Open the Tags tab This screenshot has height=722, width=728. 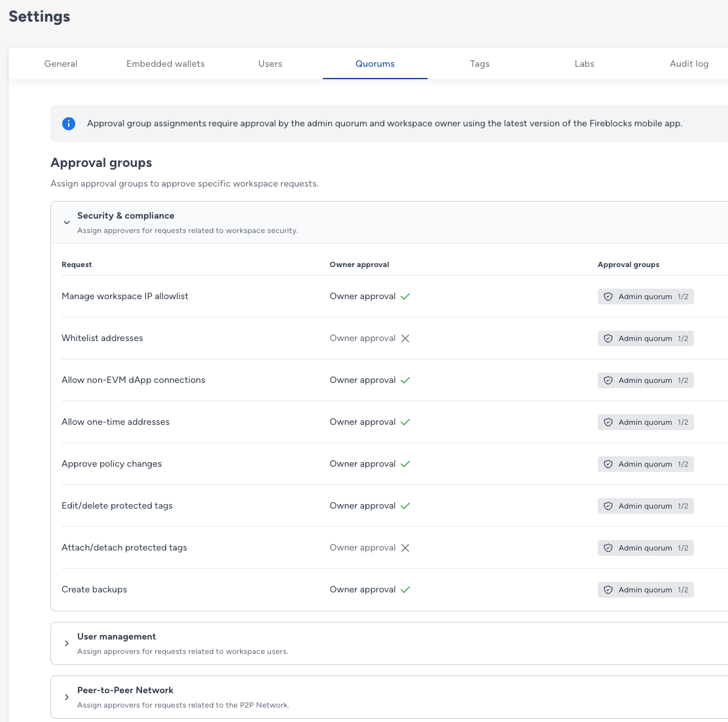pos(480,63)
